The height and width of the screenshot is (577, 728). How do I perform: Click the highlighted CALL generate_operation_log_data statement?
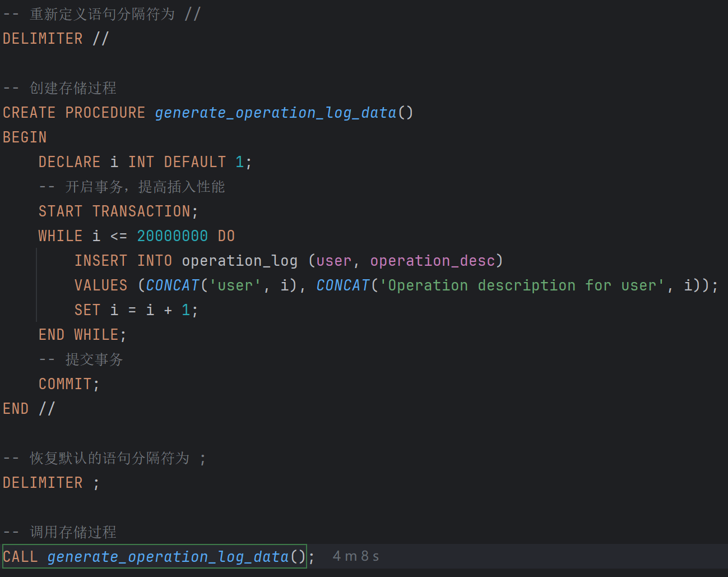(x=151, y=556)
